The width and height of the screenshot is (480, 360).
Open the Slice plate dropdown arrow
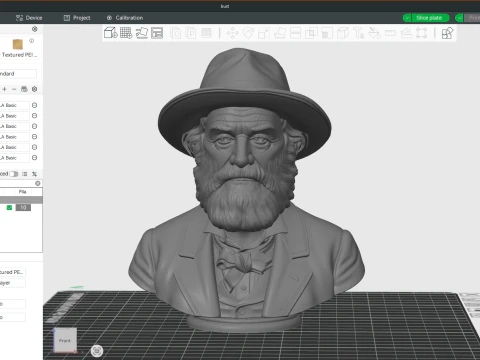point(407,18)
